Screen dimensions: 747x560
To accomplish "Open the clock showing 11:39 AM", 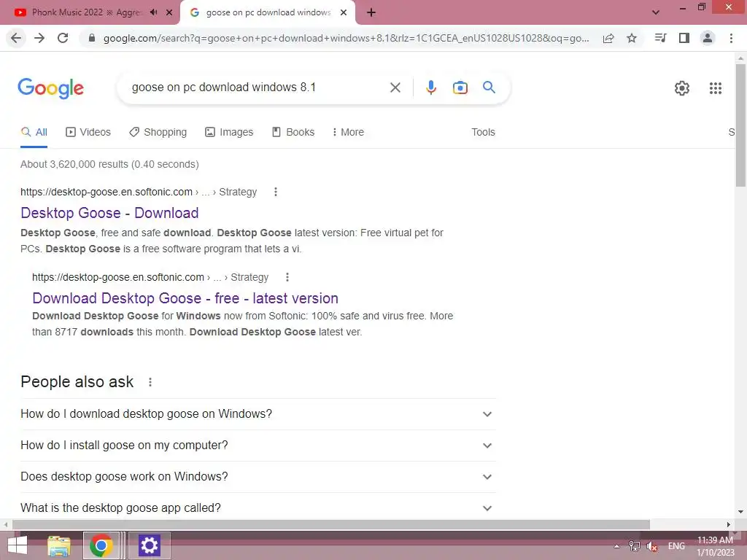I will [716, 546].
